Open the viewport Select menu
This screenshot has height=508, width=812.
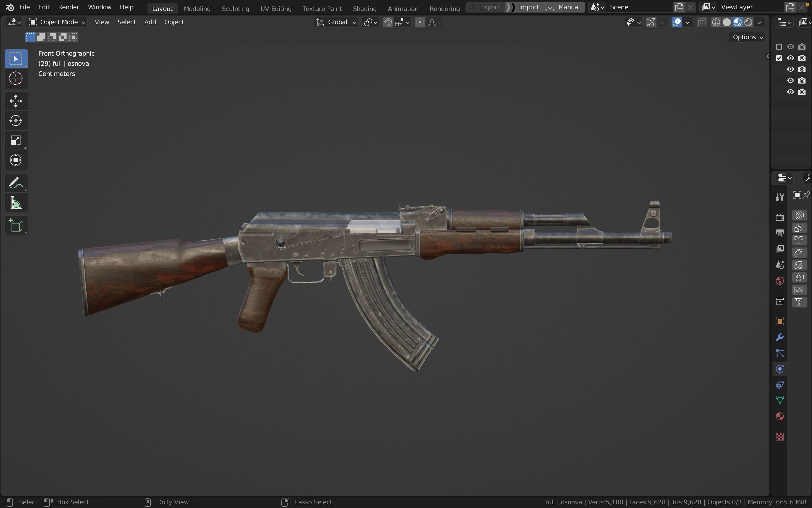click(x=127, y=22)
